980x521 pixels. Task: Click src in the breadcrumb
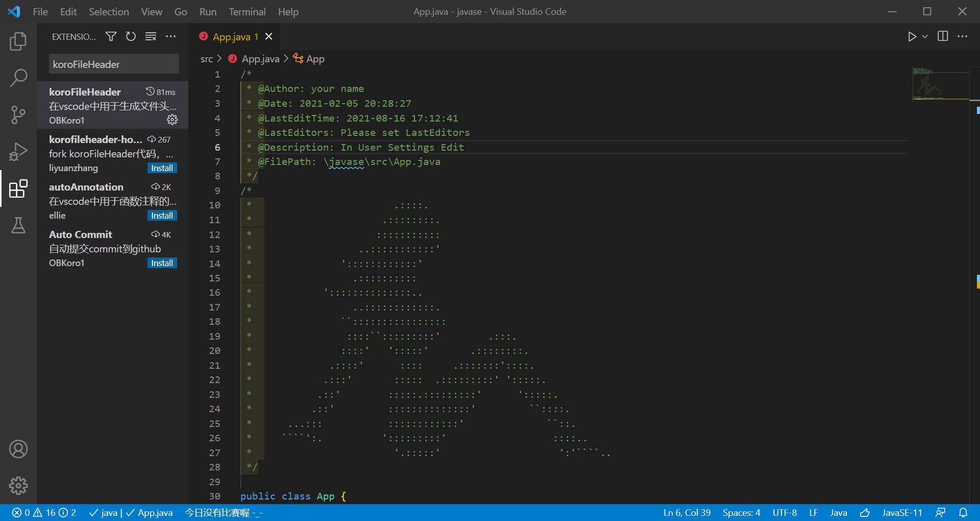point(206,59)
